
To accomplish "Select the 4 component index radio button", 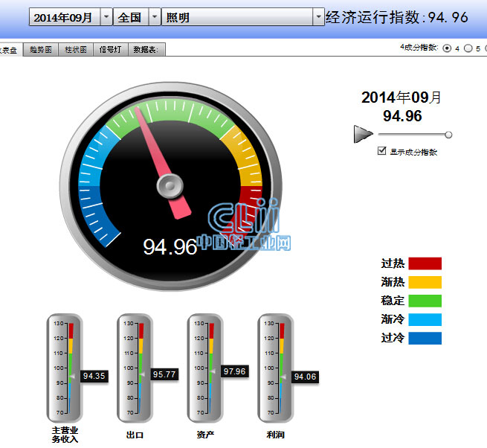I will click(x=447, y=48).
